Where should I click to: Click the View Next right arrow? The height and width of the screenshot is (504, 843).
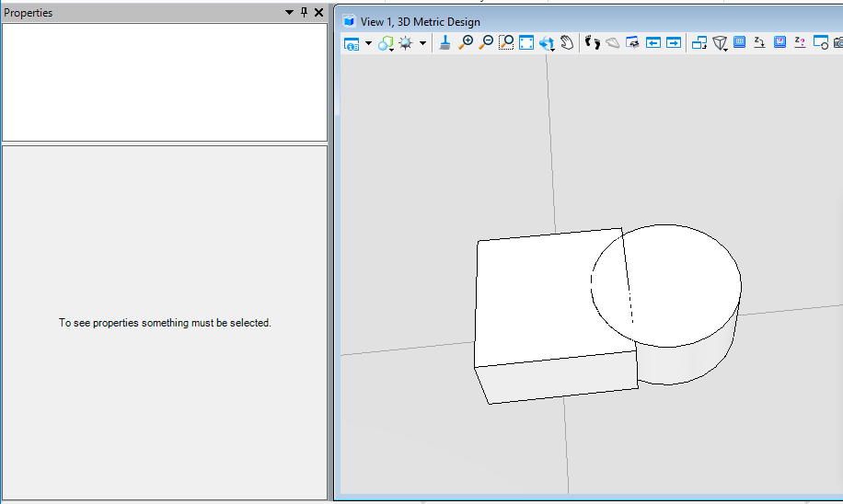[674, 43]
